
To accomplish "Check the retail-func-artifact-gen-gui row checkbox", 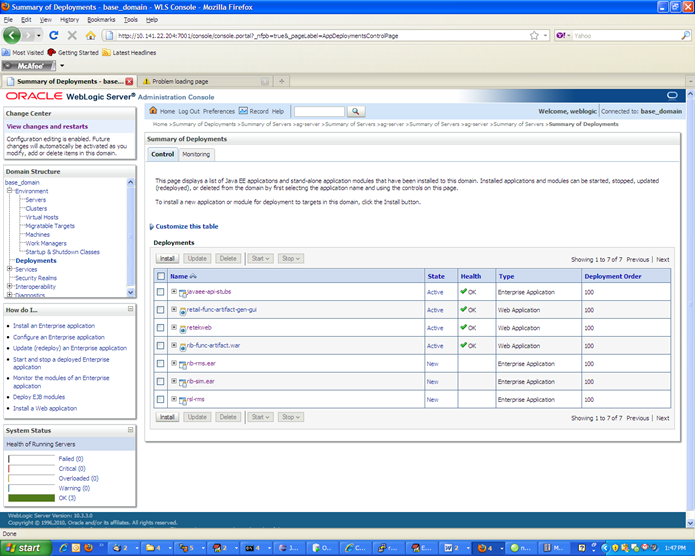I will tap(161, 310).
